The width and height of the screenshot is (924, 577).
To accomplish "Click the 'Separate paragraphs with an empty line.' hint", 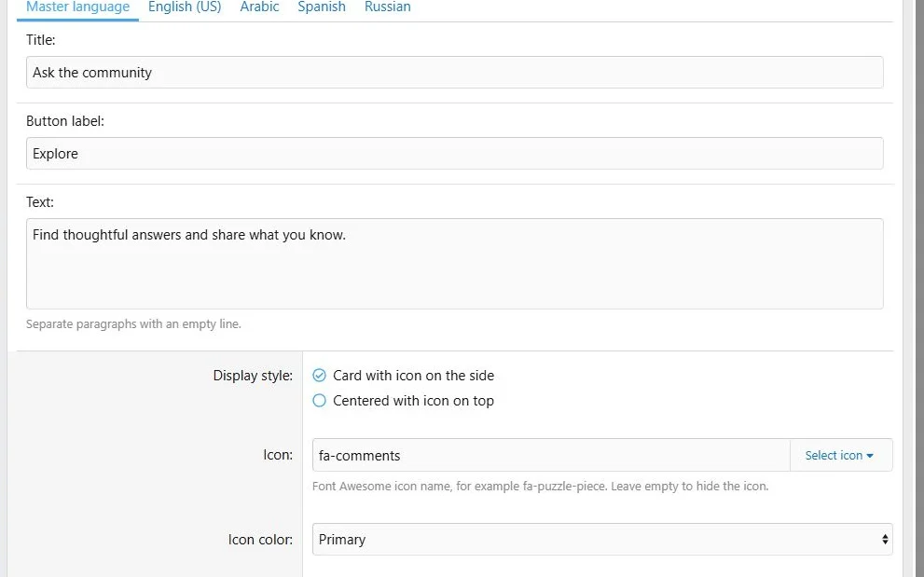I will pyautogui.click(x=133, y=324).
